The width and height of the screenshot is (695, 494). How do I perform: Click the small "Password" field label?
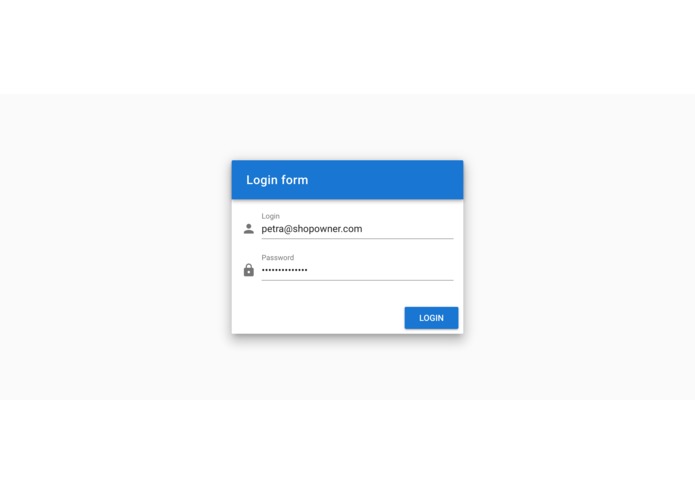(x=277, y=257)
